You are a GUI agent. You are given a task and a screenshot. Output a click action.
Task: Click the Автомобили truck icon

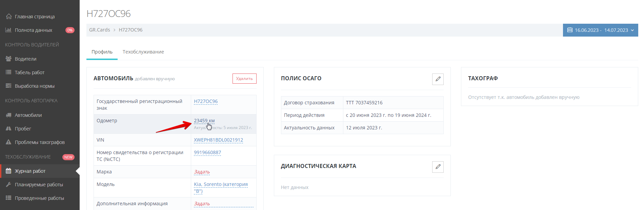8,115
